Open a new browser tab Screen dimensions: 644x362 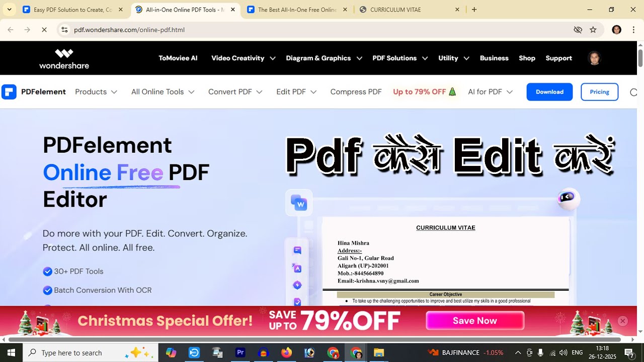coord(474,10)
